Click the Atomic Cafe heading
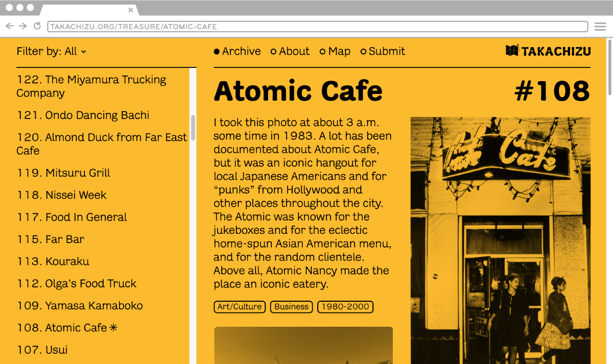Image resolution: width=613 pixels, height=364 pixels. click(x=298, y=91)
